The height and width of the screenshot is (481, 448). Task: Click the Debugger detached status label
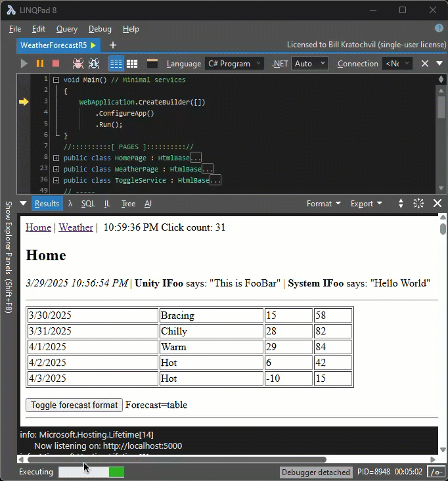tap(315, 472)
